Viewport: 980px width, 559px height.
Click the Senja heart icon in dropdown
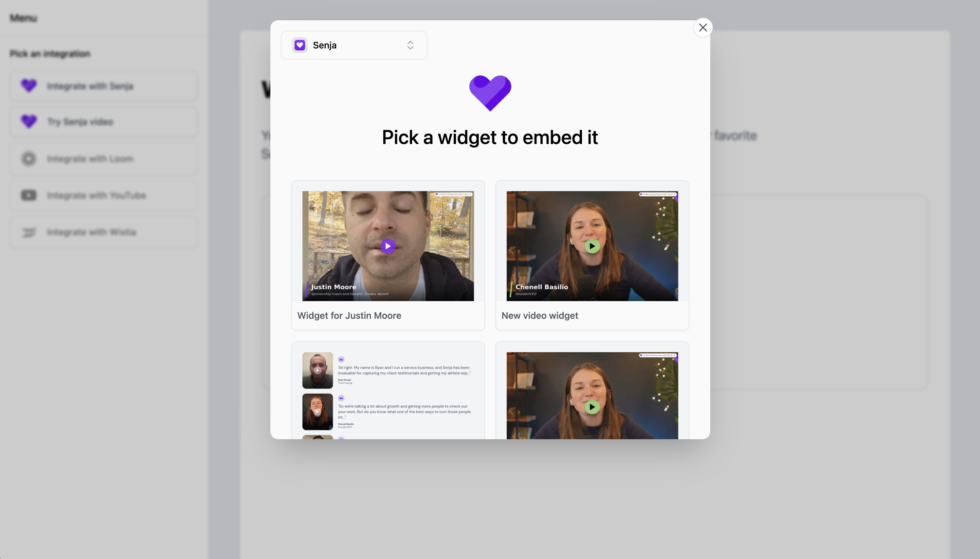coord(300,45)
